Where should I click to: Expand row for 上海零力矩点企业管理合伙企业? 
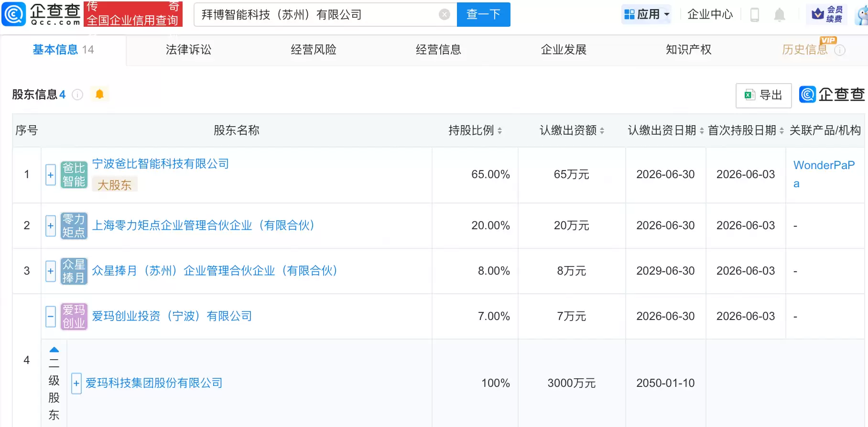coord(51,225)
